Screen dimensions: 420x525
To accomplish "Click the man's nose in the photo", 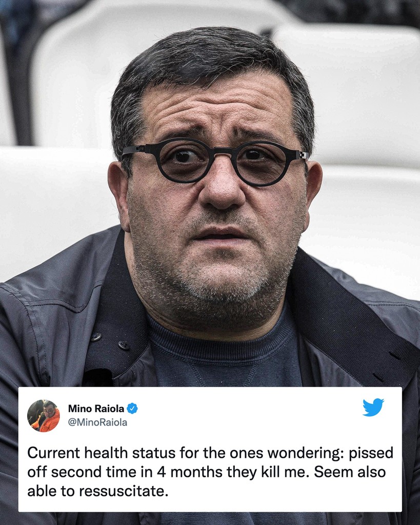I will (222, 188).
